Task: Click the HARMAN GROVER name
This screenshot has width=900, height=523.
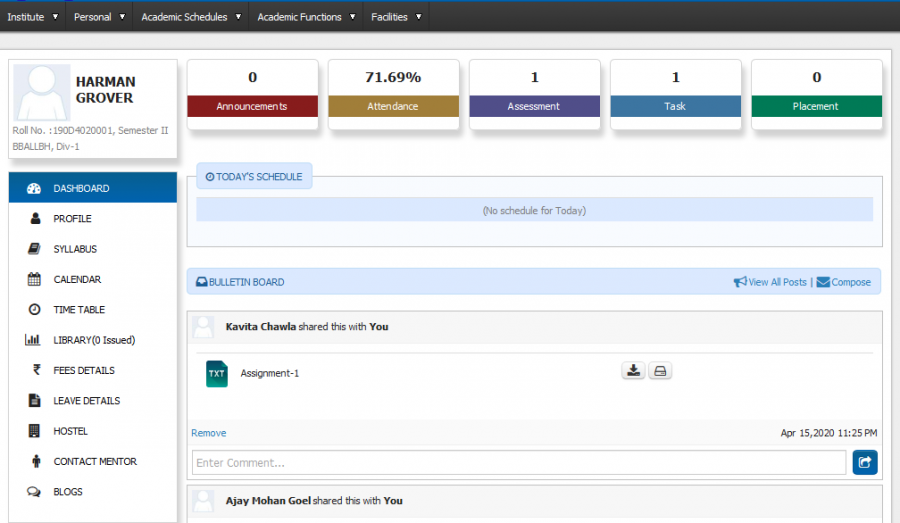Action: pyautogui.click(x=106, y=90)
